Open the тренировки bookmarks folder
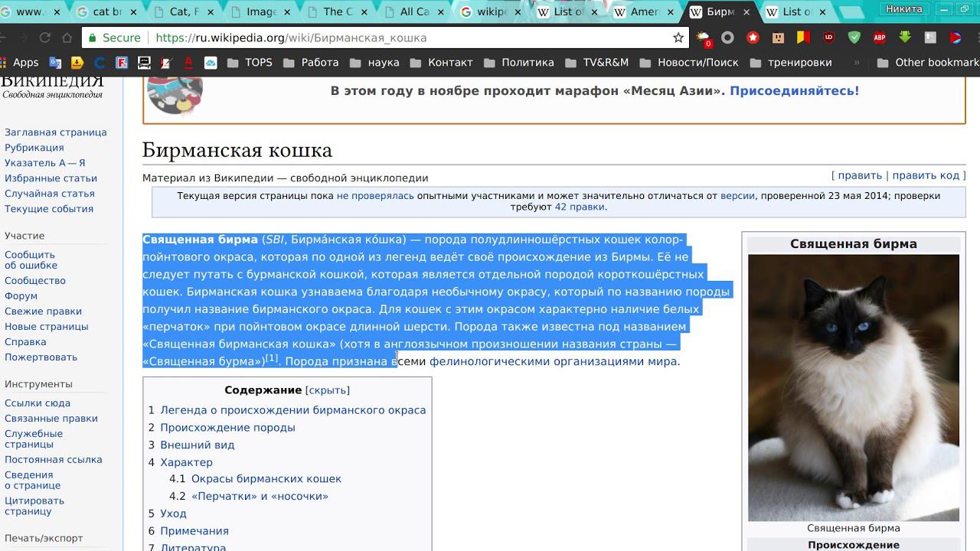This screenshot has height=551, width=980. click(x=791, y=63)
